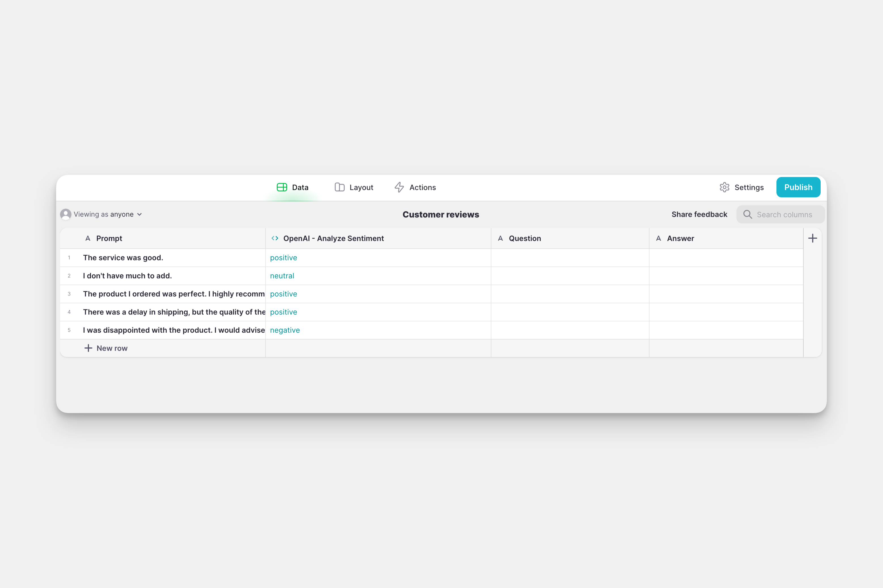Expand the Viewing as anyone dropdown
The image size is (883, 588).
click(x=139, y=215)
